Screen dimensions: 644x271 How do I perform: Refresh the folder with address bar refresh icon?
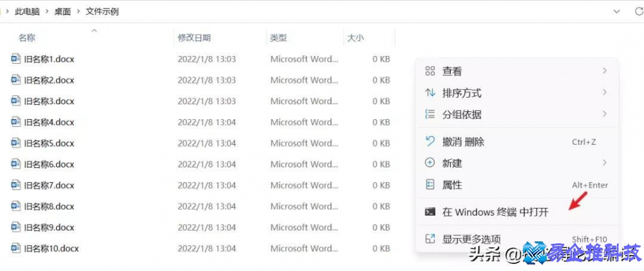coord(639,11)
